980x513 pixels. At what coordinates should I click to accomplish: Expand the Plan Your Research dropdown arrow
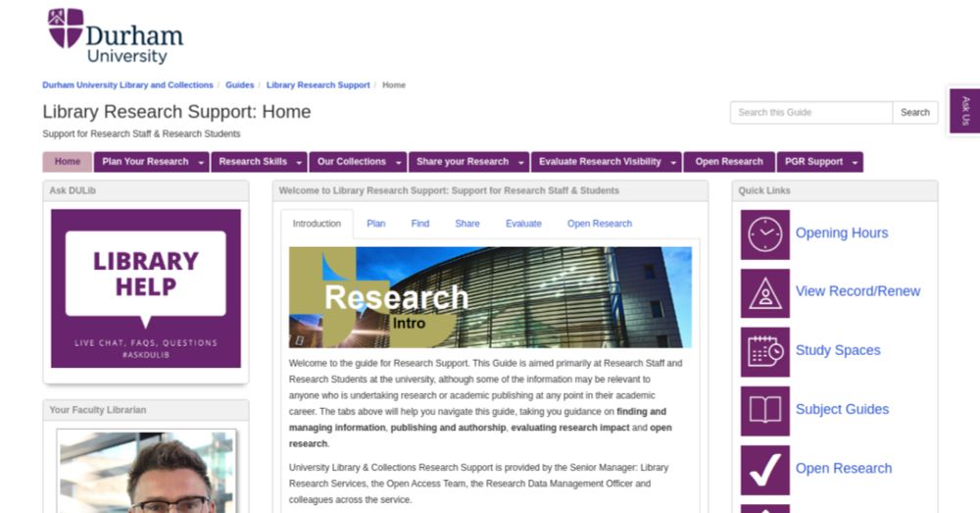click(201, 162)
